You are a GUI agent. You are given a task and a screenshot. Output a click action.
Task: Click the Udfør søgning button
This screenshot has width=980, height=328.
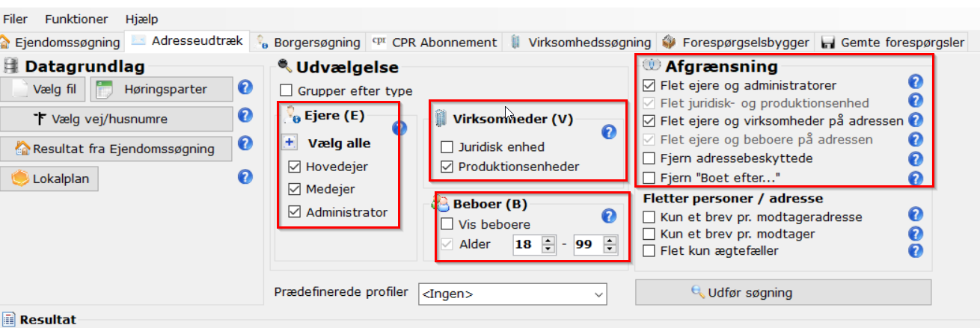click(x=783, y=292)
